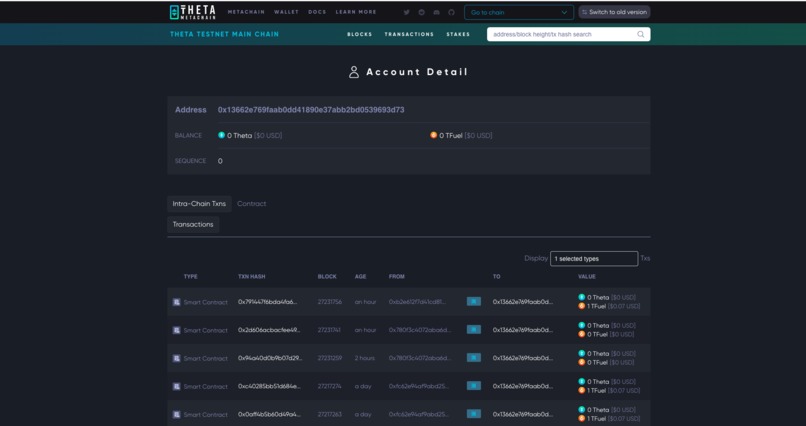Expand the Go to chain dropdown
The width and height of the screenshot is (806, 426).
tap(519, 12)
